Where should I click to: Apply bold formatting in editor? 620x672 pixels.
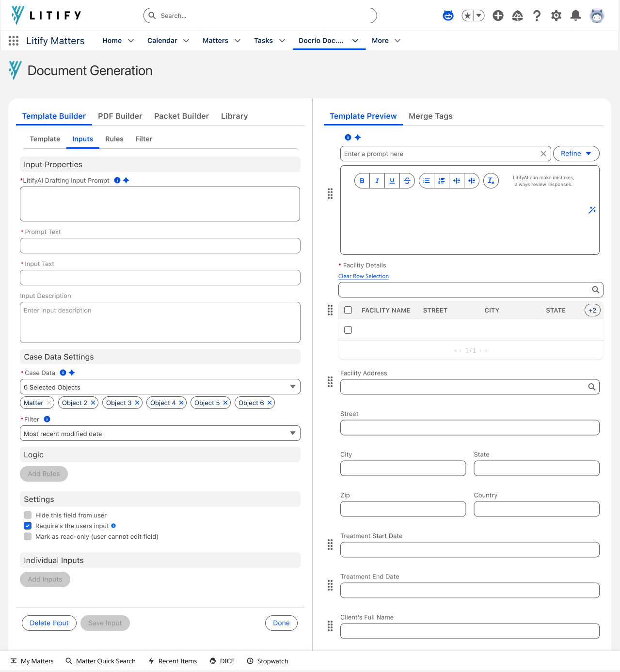pyautogui.click(x=362, y=181)
